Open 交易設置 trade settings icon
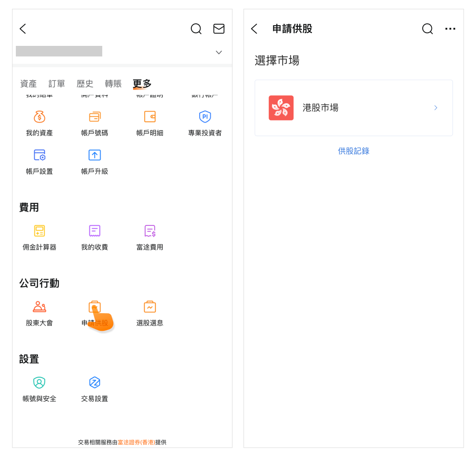Screen dimensions: 476x457 (x=95, y=382)
